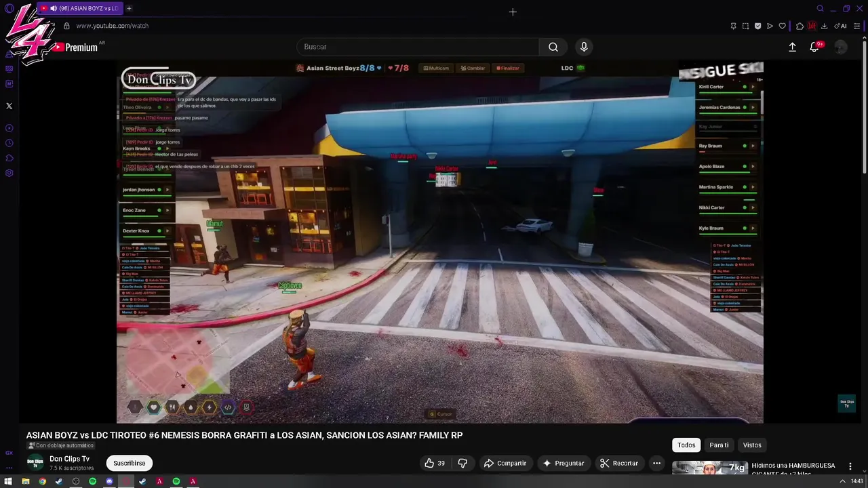Open more video actions three-dots menu
The height and width of the screenshot is (488, 868).
pyautogui.click(x=656, y=463)
